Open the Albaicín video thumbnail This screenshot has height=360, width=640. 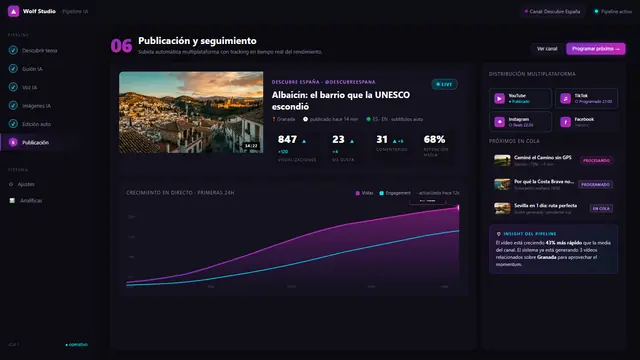[x=191, y=112]
